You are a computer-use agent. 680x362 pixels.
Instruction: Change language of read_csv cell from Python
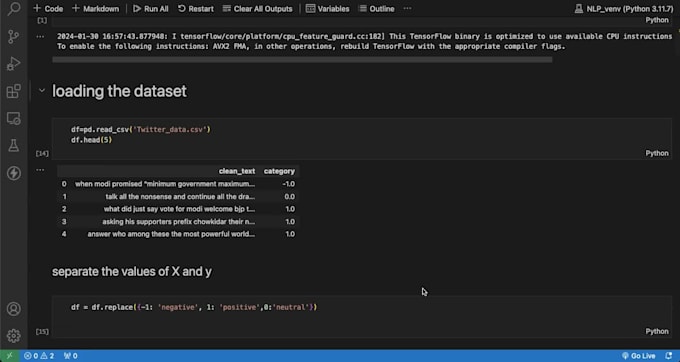coord(657,153)
